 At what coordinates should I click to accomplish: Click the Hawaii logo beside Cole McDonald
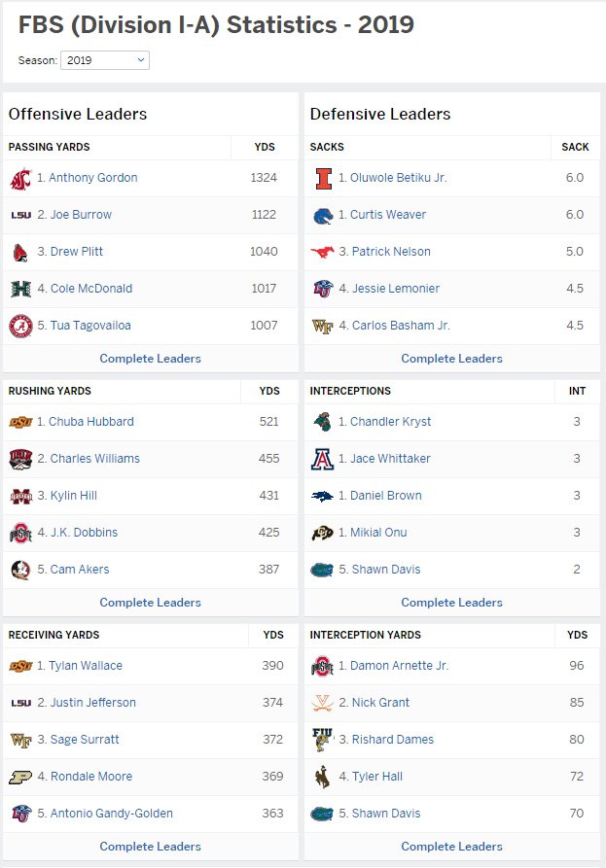[21, 289]
